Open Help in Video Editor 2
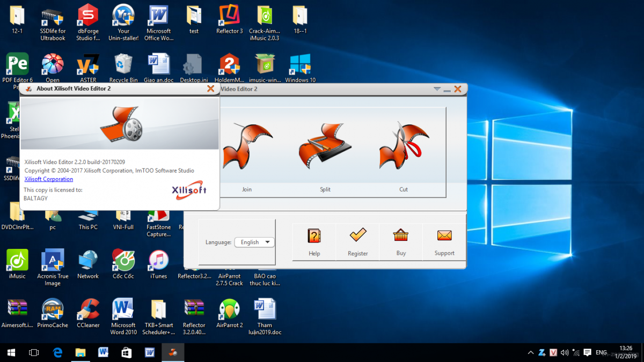 click(x=314, y=242)
